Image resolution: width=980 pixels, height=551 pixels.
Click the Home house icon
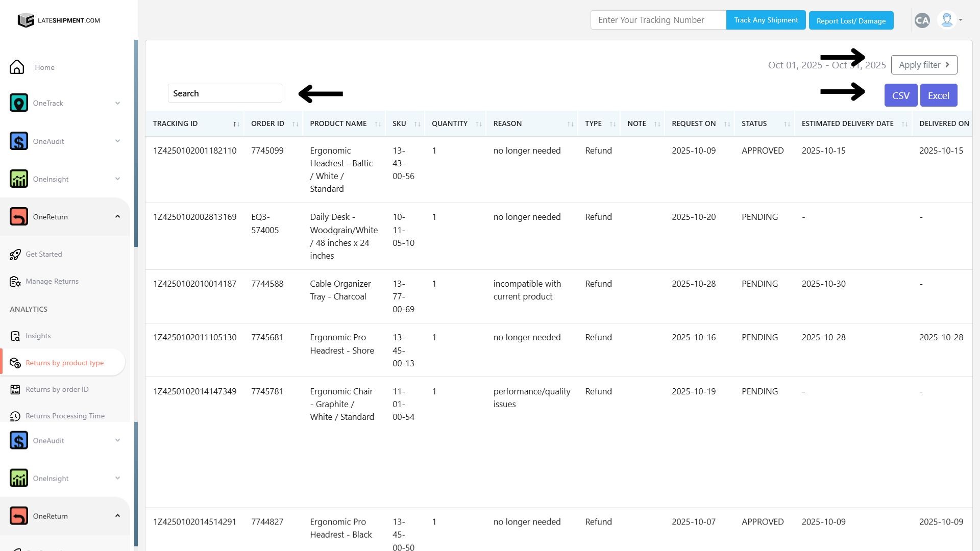17,67
